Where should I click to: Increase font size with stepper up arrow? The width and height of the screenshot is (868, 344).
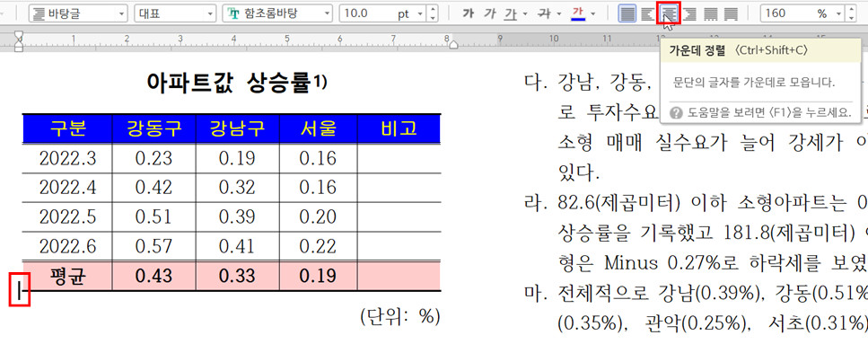tap(433, 9)
